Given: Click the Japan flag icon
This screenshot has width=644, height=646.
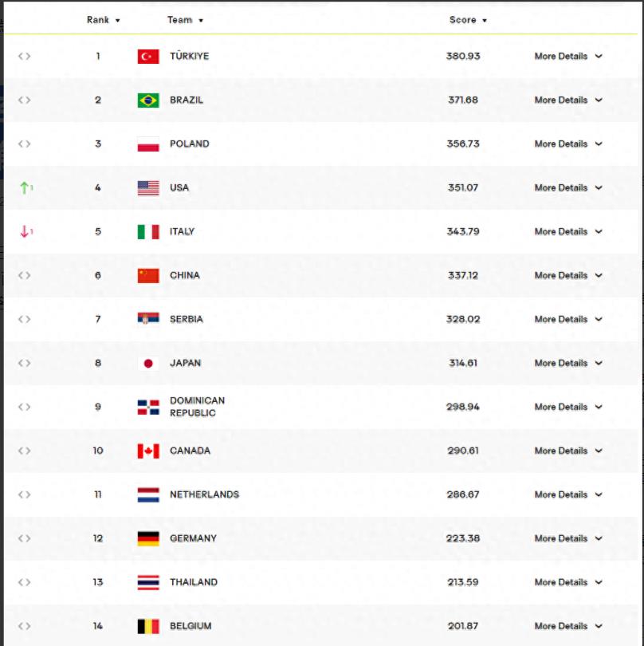Looking at the screenshot, I should [x=148, y=364].
